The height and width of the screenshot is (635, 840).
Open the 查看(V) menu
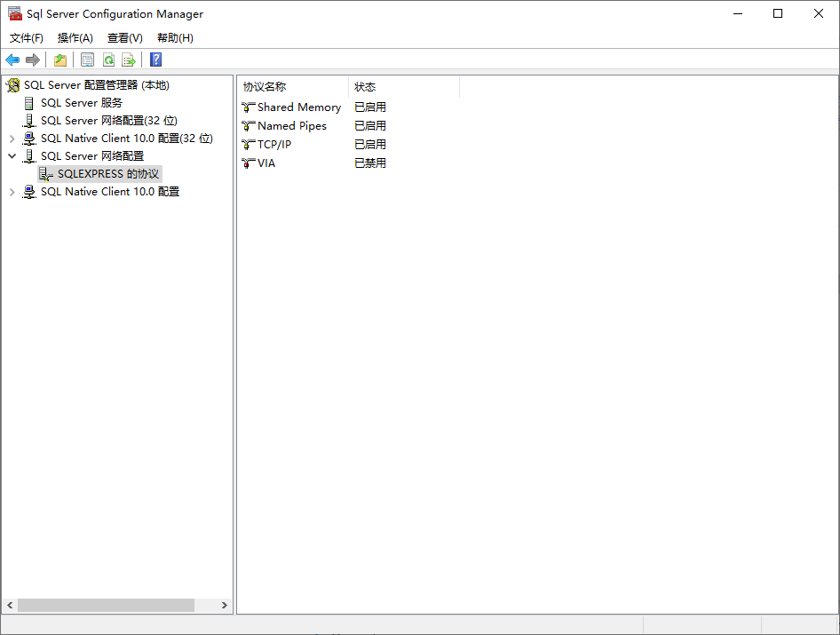coord(125,38)
